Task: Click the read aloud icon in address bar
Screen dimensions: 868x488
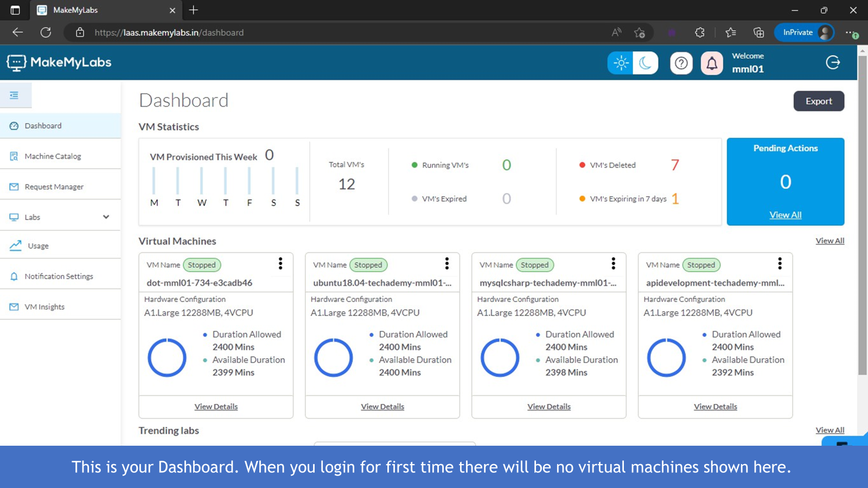Action: tap(616, 33)
